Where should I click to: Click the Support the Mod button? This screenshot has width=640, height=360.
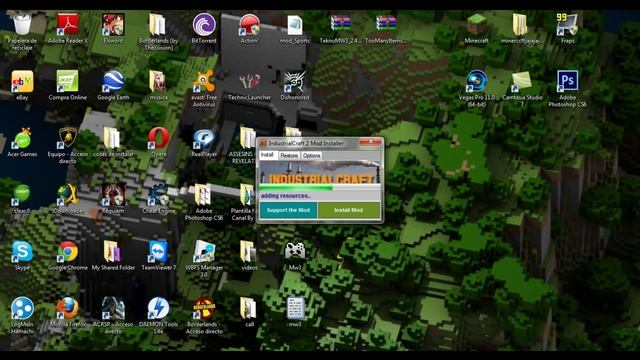[288, 210]
